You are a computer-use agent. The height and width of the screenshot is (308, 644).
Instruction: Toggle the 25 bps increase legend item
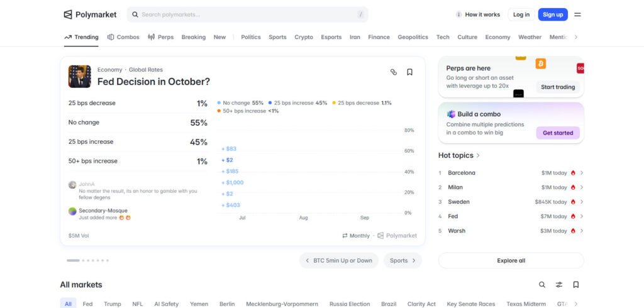[x=297, y=103]
